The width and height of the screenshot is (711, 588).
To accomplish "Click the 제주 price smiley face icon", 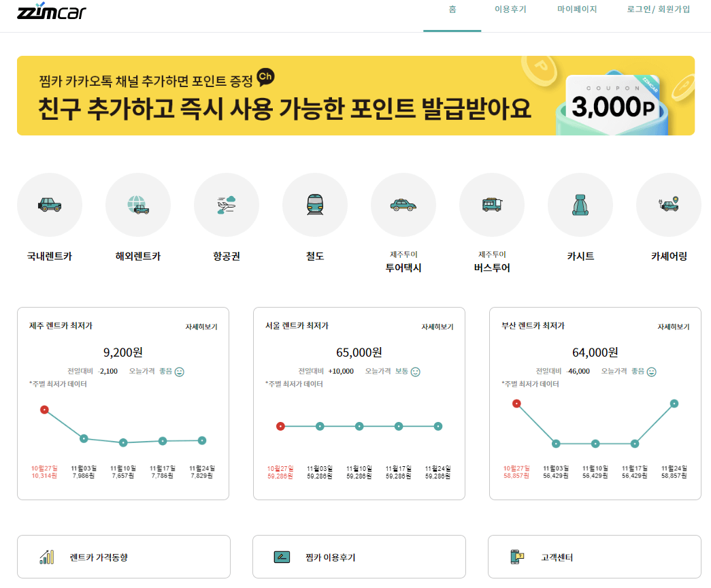I will (180, 372).
